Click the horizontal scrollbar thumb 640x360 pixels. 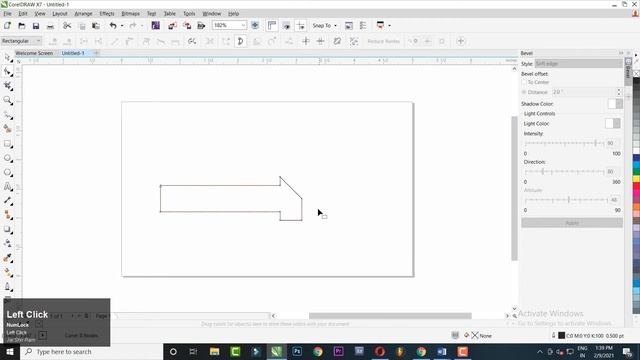point(390,316)
